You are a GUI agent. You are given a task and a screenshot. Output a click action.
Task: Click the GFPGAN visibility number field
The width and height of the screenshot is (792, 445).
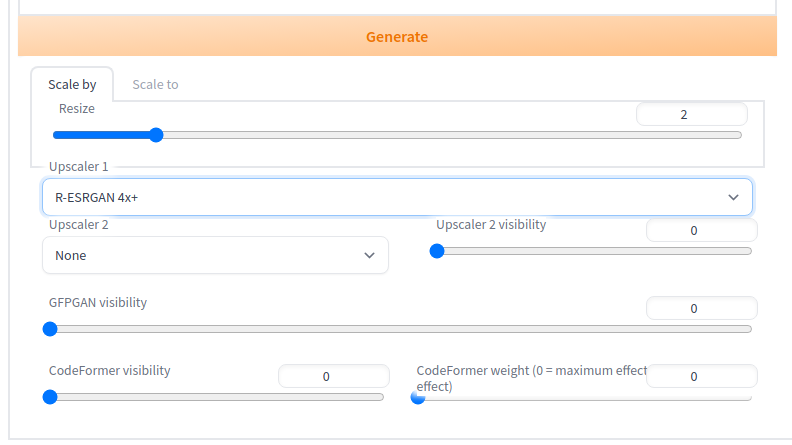tap(701, 309)
